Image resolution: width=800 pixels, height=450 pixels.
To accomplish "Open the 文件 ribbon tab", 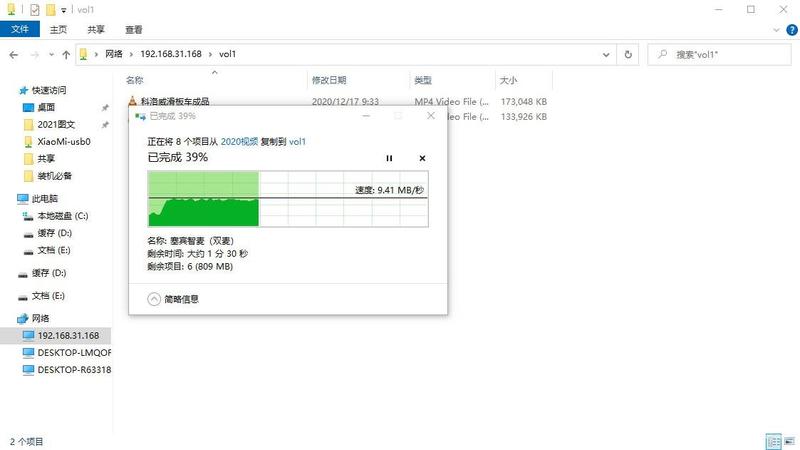I will click(19, 30).
